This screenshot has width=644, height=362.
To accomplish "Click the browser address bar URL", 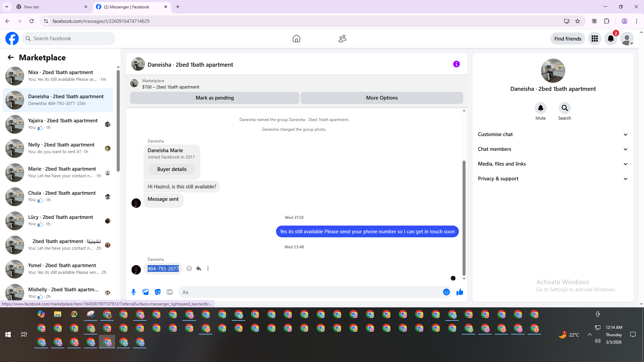I will (x=101, y=21).
